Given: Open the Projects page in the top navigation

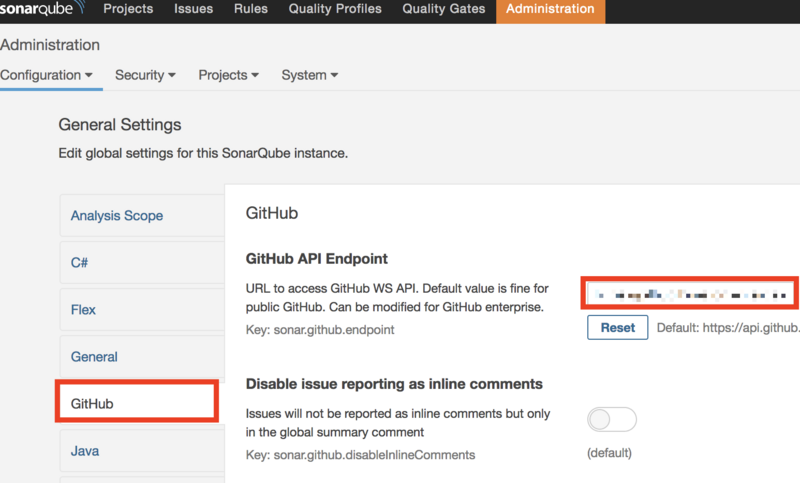Looking at the screenshot, I should [x=128, y=9].
